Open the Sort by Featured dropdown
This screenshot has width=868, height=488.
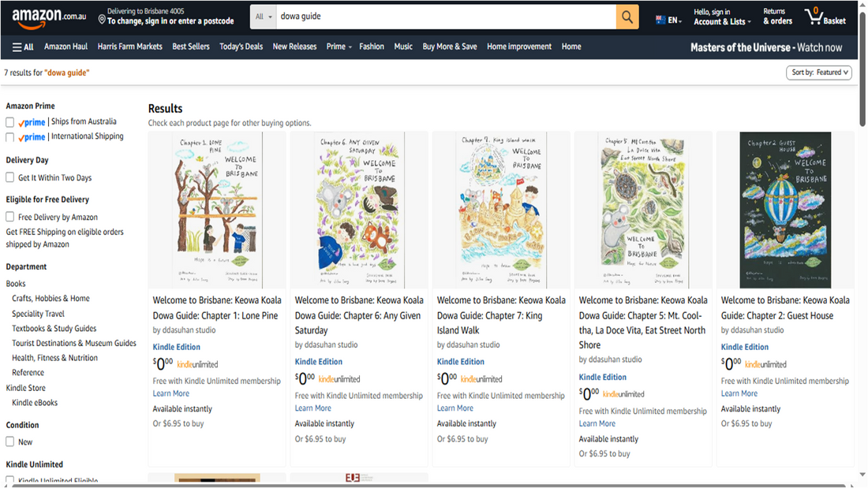tap(819, 73)
